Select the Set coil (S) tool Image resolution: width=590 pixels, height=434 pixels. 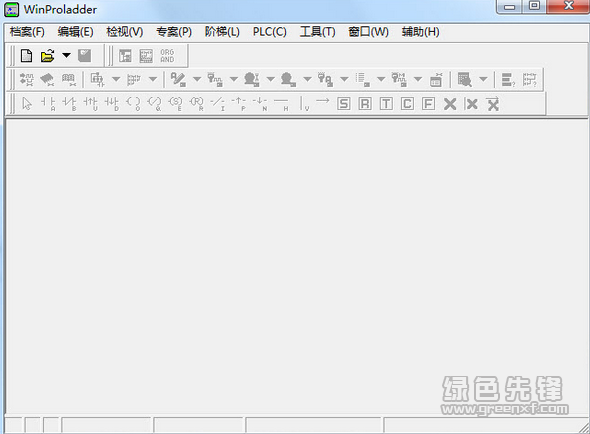pyautogui.click(x=176, y=103)
